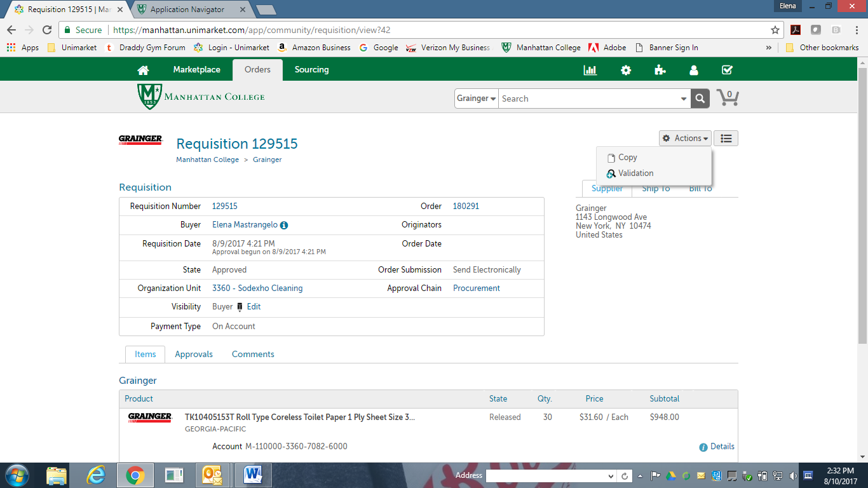This screenshot has height=488, width=868.
Task: Click browser back arrow
Action: (11, 30)
